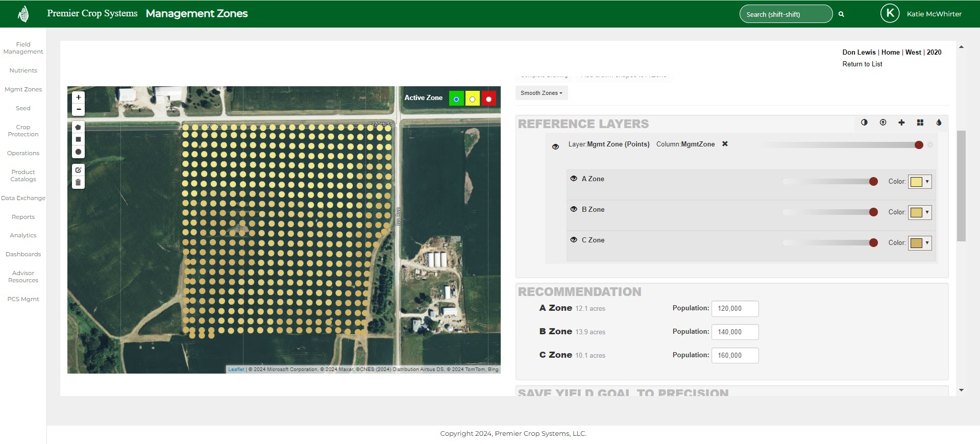The image size is (980, 444).
Task: Hide the A Zone layer visibility
Action: tap(574, 179)
